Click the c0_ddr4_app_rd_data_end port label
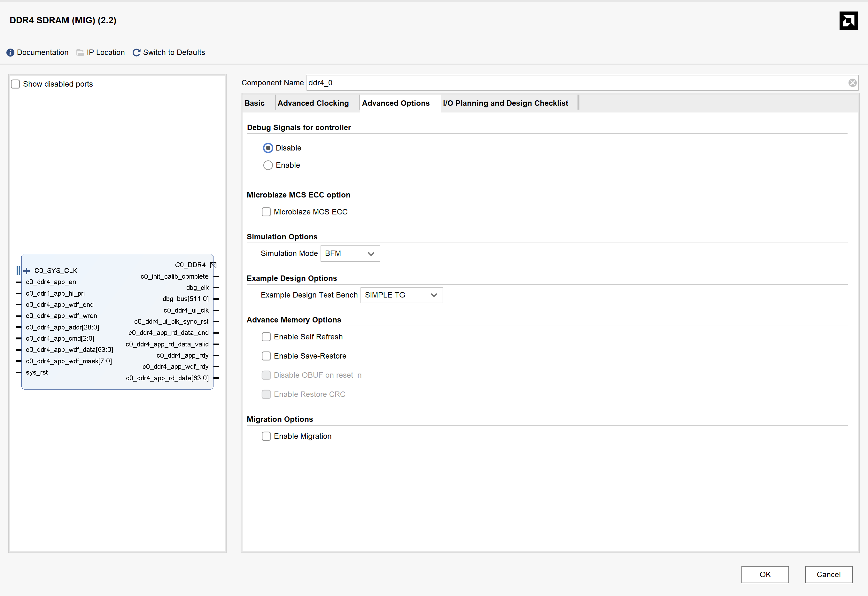868x596 pixels. [168, 333]
